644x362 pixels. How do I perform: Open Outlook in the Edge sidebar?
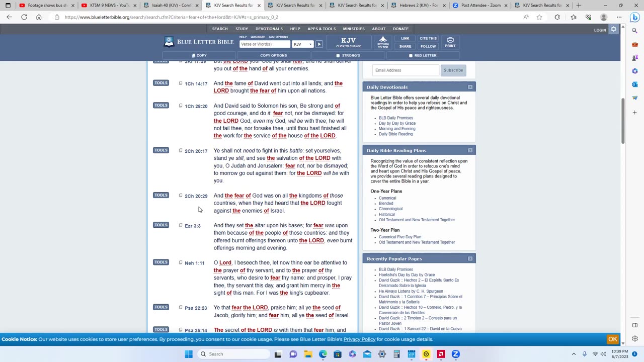[635, 84]
